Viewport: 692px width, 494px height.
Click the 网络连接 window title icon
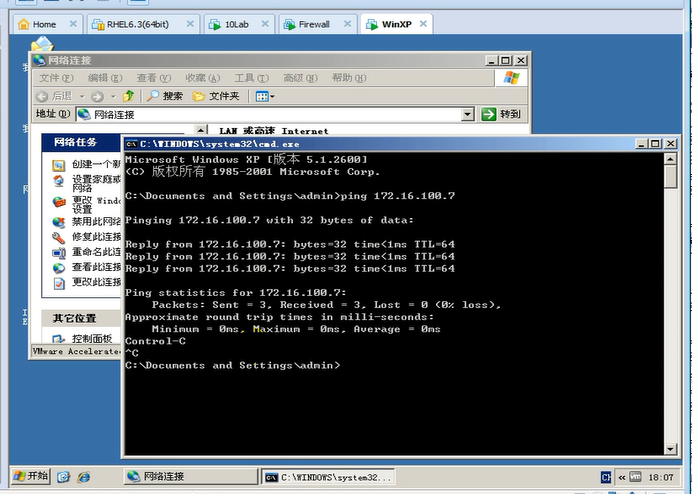(x=39, y=60)
